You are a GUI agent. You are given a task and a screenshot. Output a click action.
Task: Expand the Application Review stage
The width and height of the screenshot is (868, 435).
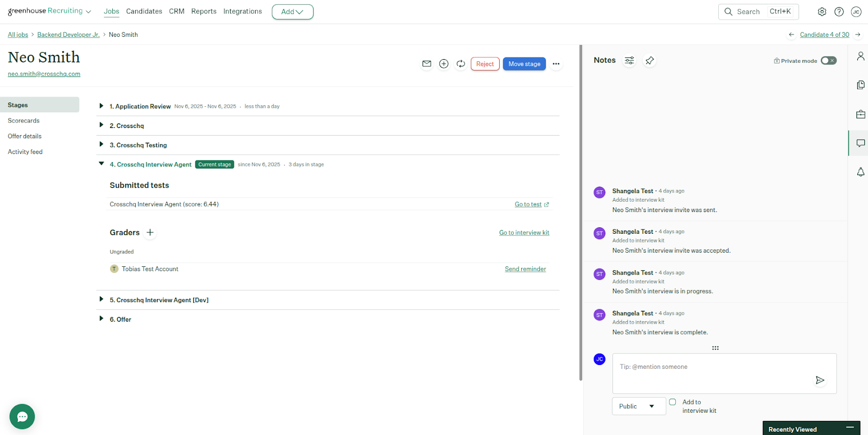(101, 106)
